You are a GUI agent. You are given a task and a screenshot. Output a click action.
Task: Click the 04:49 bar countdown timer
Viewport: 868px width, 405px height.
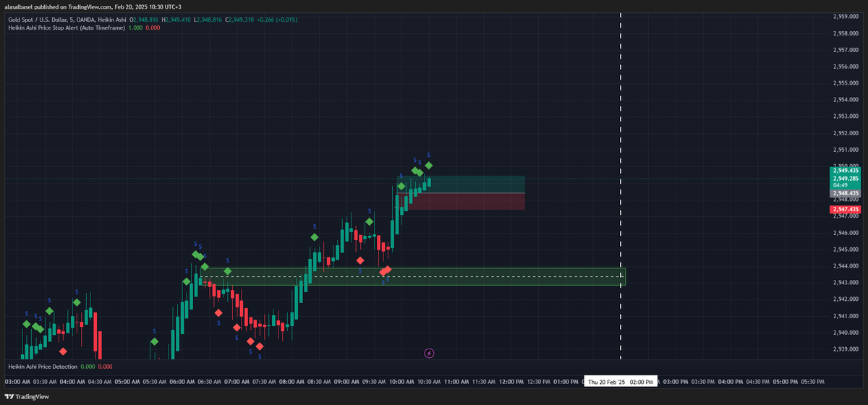(840, 185)
